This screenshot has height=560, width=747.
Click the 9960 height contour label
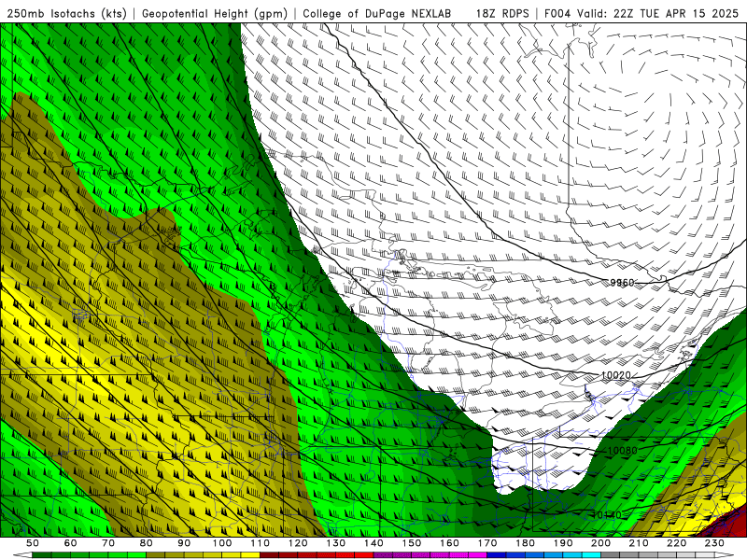[x=622, y=283]
